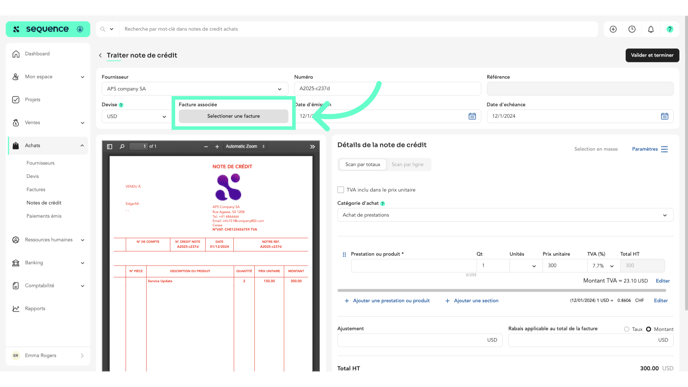Screen dimensions: 688x387
Task: Open the Factures submenu item
Action: coord(36,190)
